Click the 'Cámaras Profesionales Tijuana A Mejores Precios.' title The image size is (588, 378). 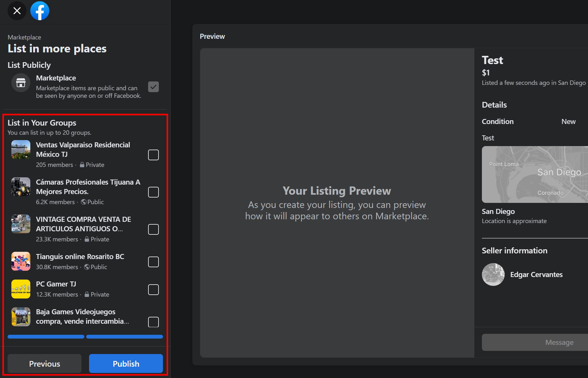88,187
